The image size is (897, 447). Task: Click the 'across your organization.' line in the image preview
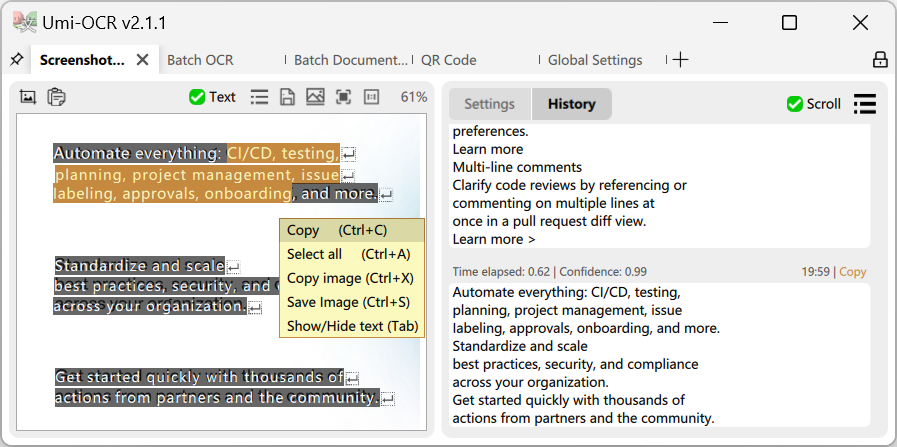click(x=150, y=306)
